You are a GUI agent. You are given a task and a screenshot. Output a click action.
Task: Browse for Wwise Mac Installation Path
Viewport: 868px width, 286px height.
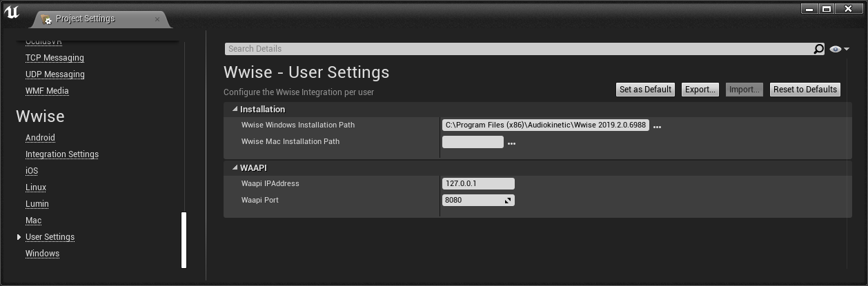pyautogui.click(x=511, y=143)
